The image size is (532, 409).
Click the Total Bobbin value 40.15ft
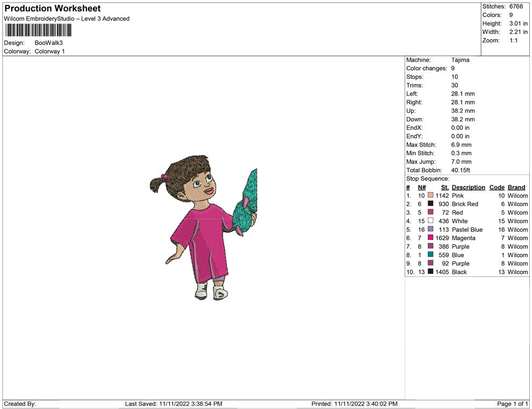(x=461, y=170)
